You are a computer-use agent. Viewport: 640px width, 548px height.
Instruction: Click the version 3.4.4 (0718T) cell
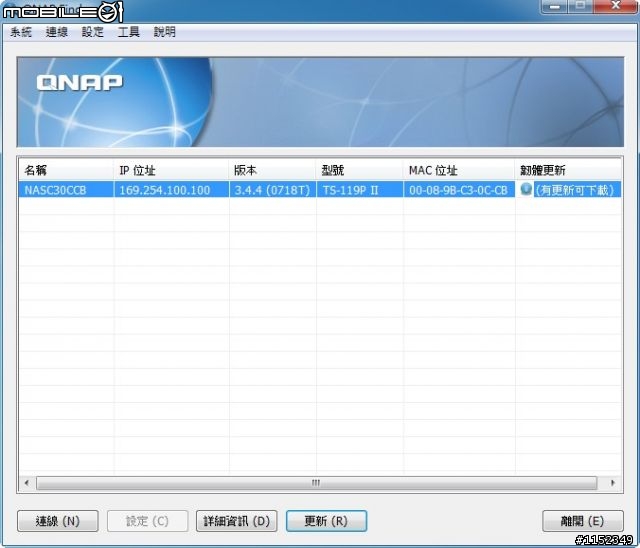coord(273,190)
